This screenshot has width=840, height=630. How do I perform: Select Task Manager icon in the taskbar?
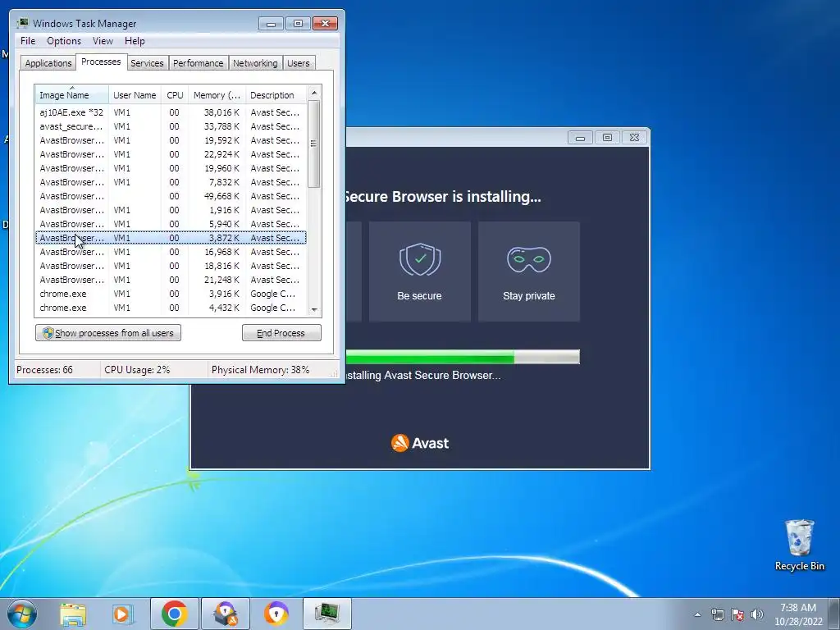[326, 614]
